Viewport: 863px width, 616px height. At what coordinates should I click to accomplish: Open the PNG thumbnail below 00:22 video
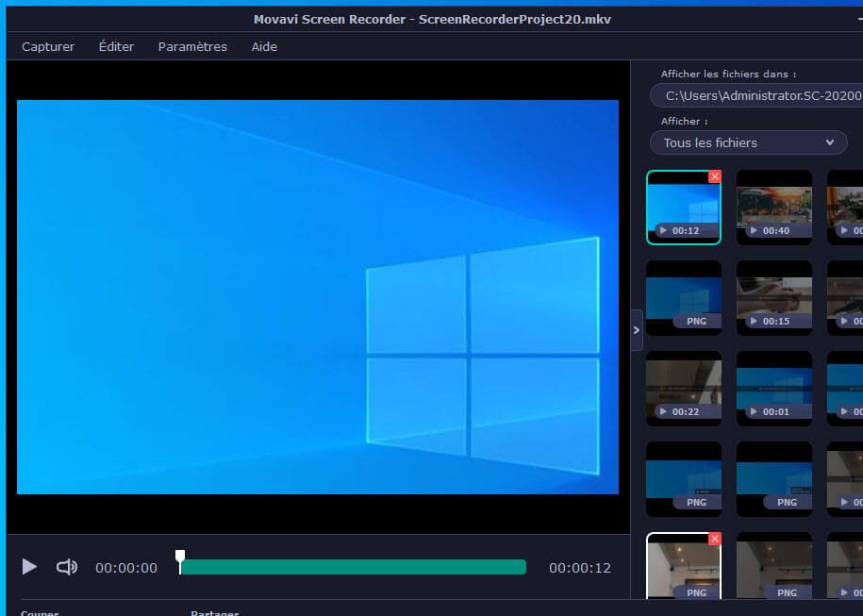(x=684, y=479)
